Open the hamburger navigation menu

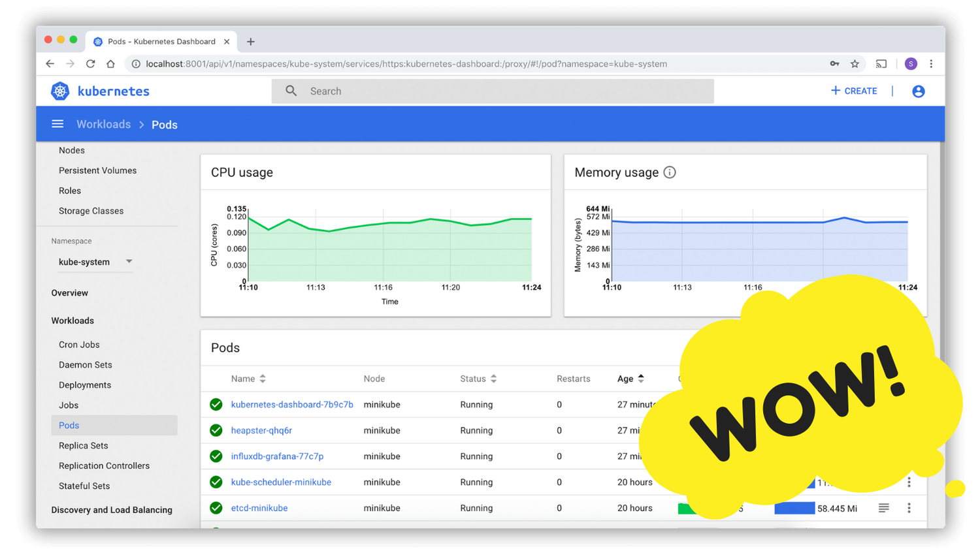(x=57, y=124)
